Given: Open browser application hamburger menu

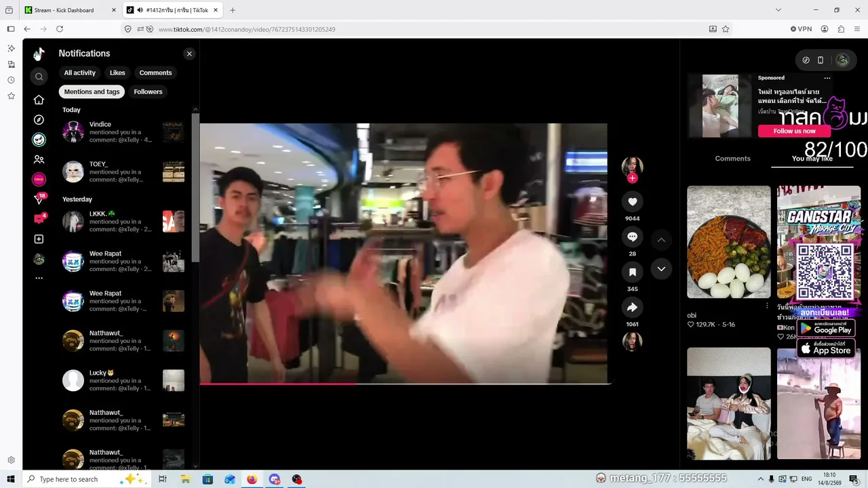Looking at the screenshot, I should (857, 29).
